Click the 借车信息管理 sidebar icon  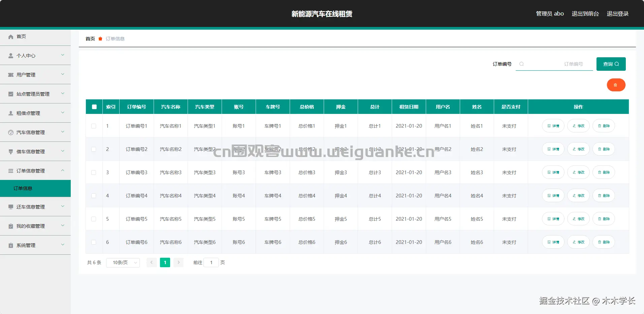coord(11,152)
